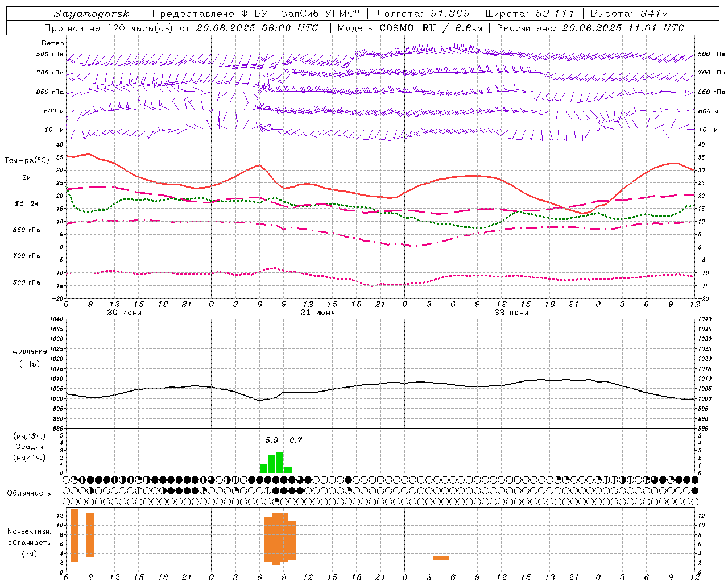Viewport: 728px width, 582px height.
Task: Click the '20 июня' date label
Action: click(125, 313)
